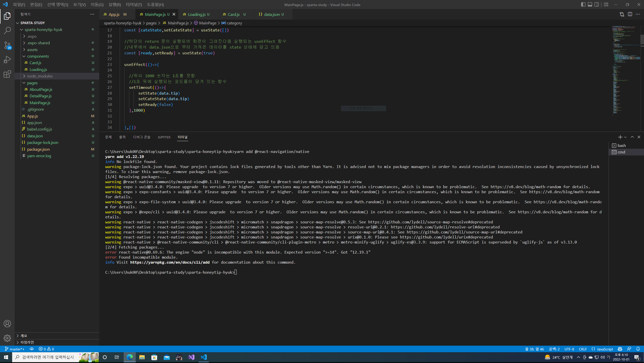Screen dimensions: 644x363
Task: Open the Manage gear icon
Action: (7, 338)
